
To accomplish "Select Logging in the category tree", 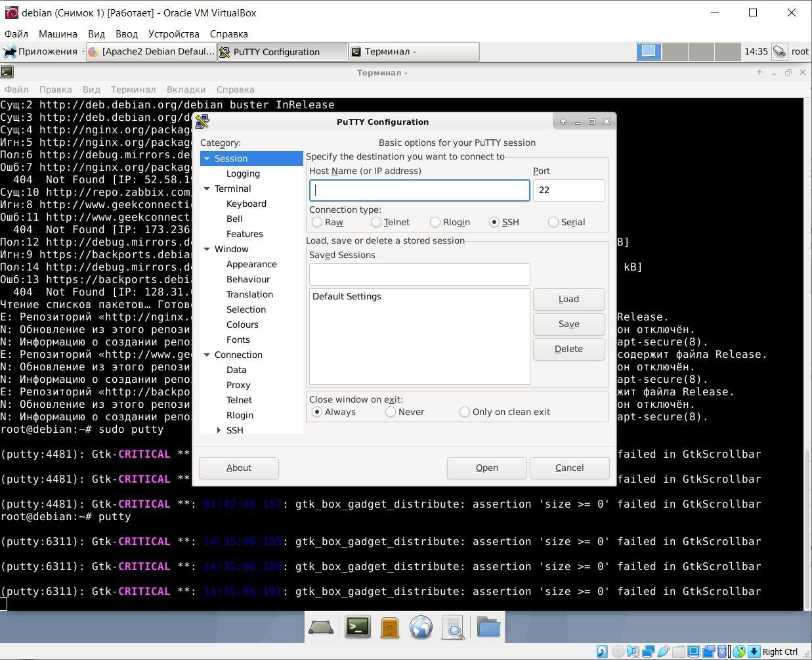I will [243, 173].
